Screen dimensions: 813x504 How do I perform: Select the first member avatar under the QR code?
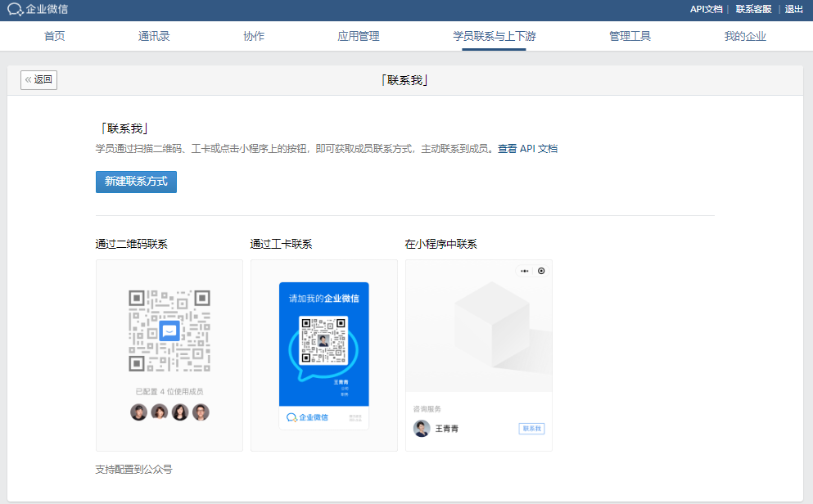tap(138, 412)
